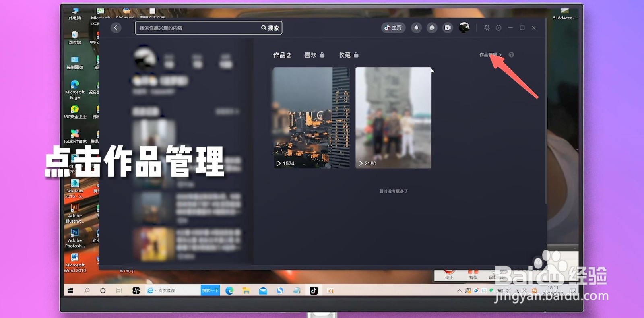Click the Douyin search input field
The image size is (644, 318).
198,28
